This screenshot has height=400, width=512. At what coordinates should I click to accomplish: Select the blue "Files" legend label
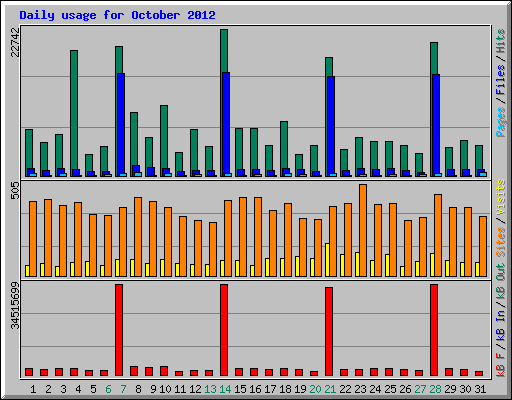tap(501, 80)
